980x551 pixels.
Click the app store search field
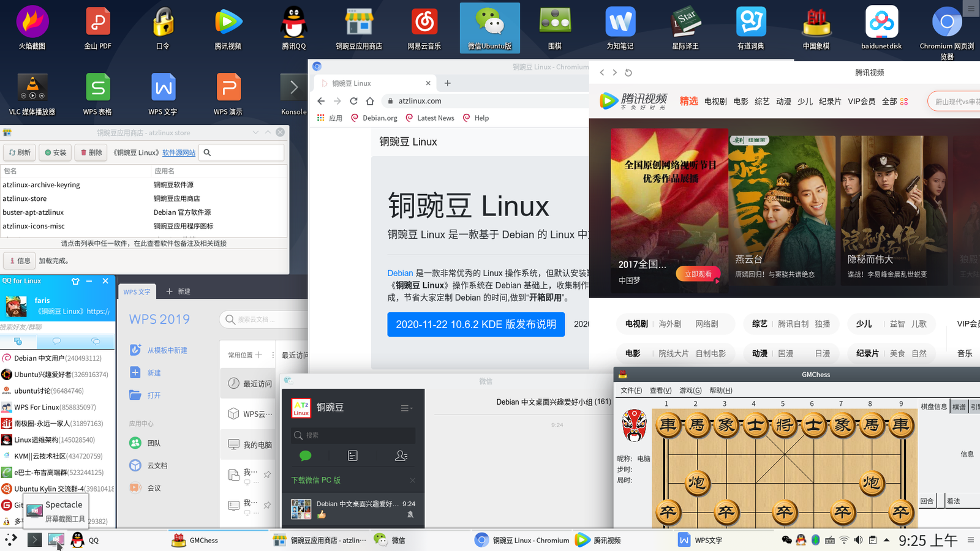[243, 152]
